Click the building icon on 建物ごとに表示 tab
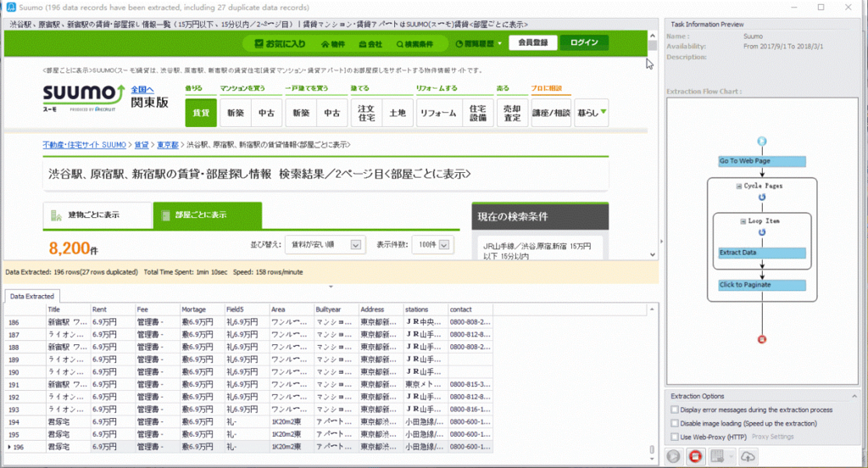 (56, 215)
